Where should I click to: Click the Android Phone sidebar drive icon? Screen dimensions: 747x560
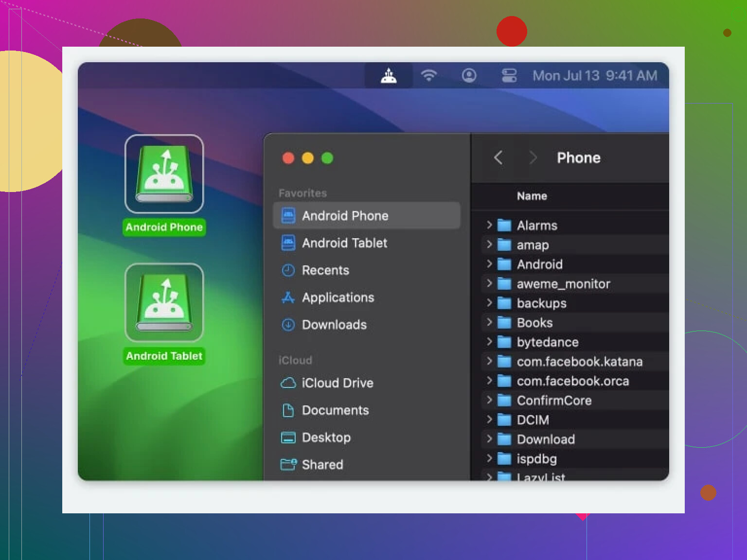pyautogui.click(x=288, y=215)
